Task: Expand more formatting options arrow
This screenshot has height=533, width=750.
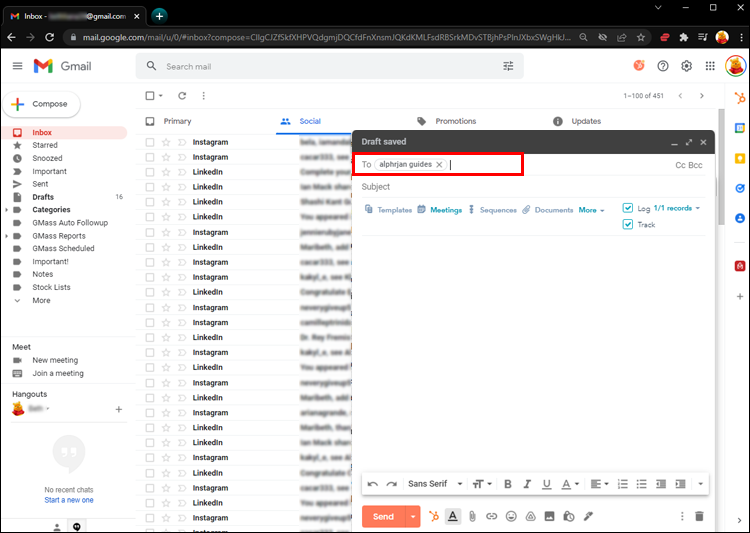Action: (x=700, y=484)
